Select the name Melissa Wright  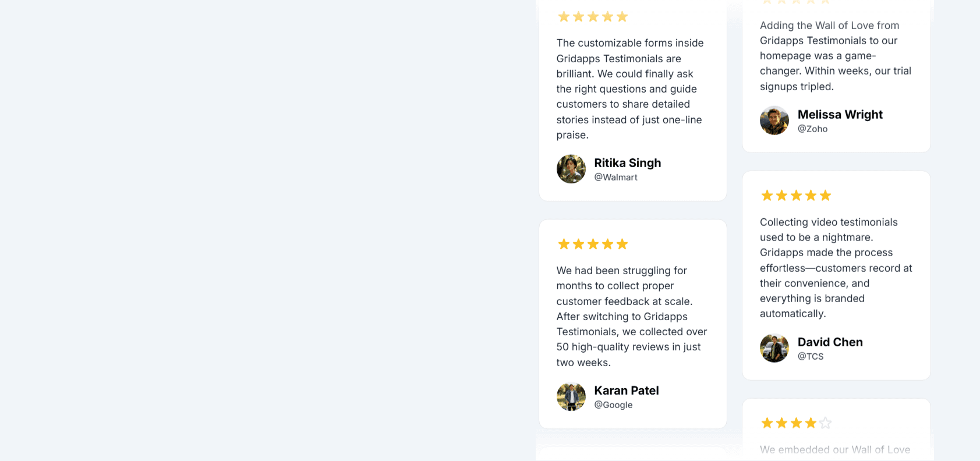pos(840,114)
